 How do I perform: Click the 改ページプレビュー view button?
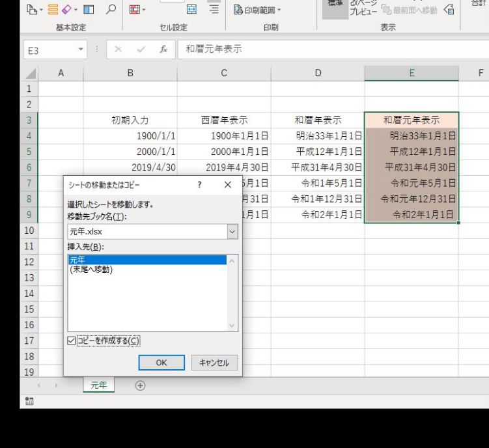pos(363,8)
